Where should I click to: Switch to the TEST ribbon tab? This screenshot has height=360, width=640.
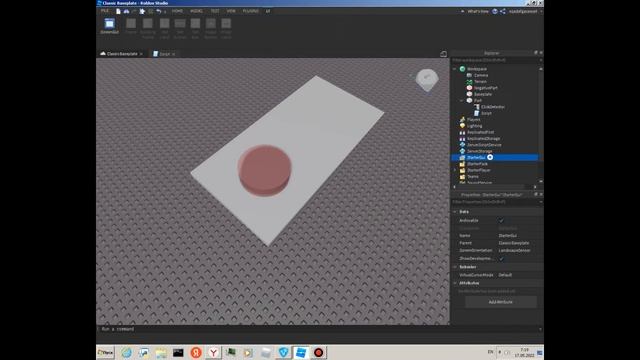pyautogui.click(x=215, y=11)
